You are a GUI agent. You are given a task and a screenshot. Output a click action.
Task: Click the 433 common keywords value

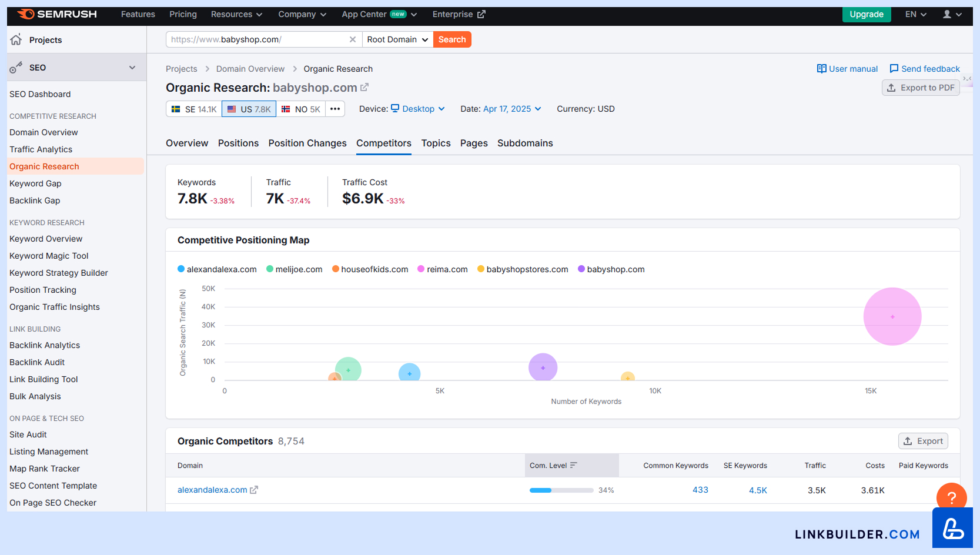[x=700, y=490]
